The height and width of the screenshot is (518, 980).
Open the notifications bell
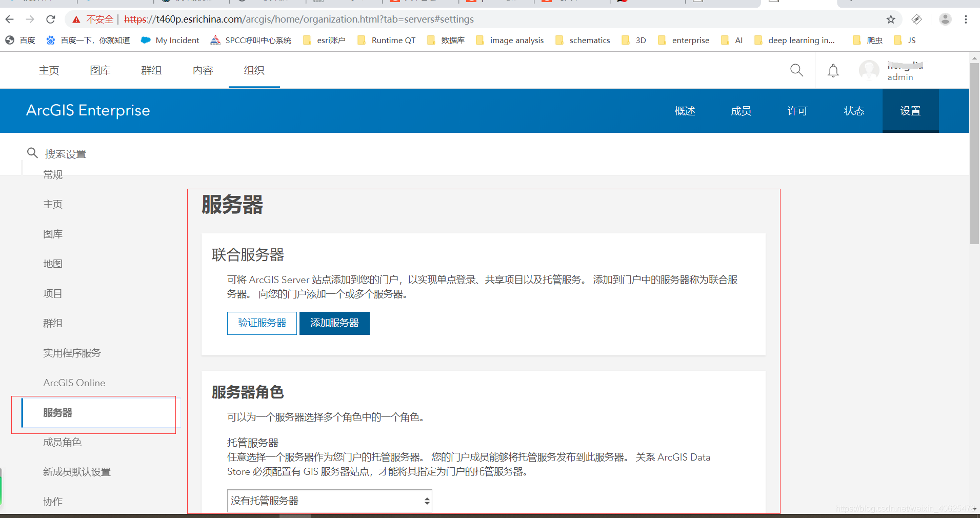833,70
